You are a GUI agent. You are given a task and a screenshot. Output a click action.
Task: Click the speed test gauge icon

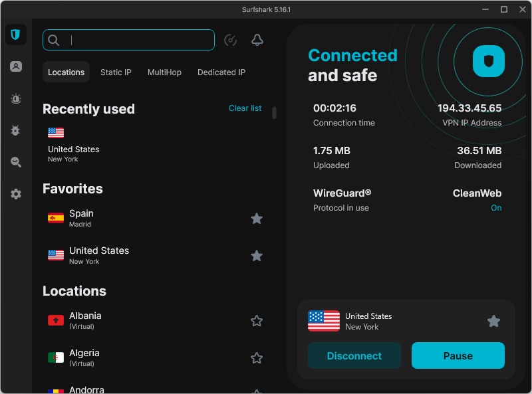[x=230, y=40]
